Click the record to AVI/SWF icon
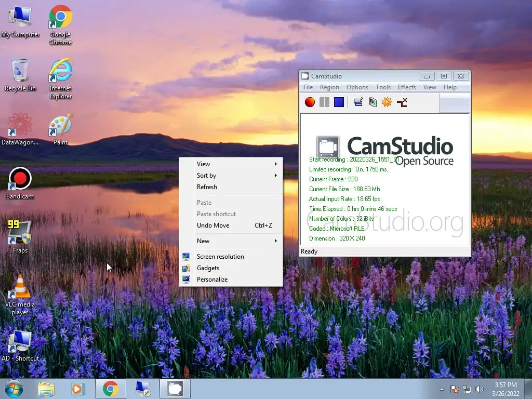The image size is (532, 399). 373,102
